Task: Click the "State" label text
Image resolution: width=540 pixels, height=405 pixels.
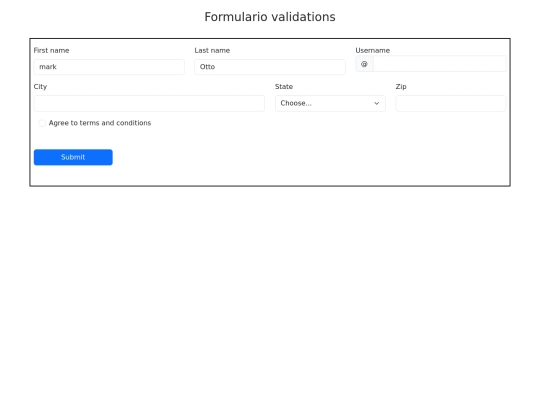Action: tap(284, 86)
